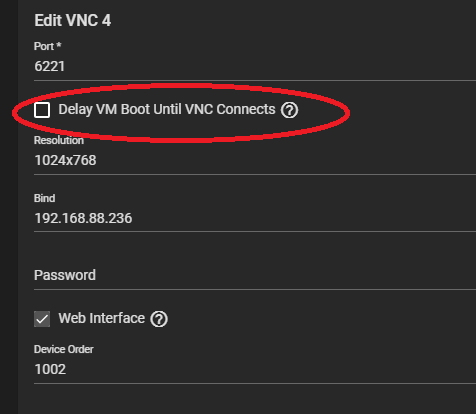Open the Resolution dropdown showing 1024x768

[x=255, y=160]
